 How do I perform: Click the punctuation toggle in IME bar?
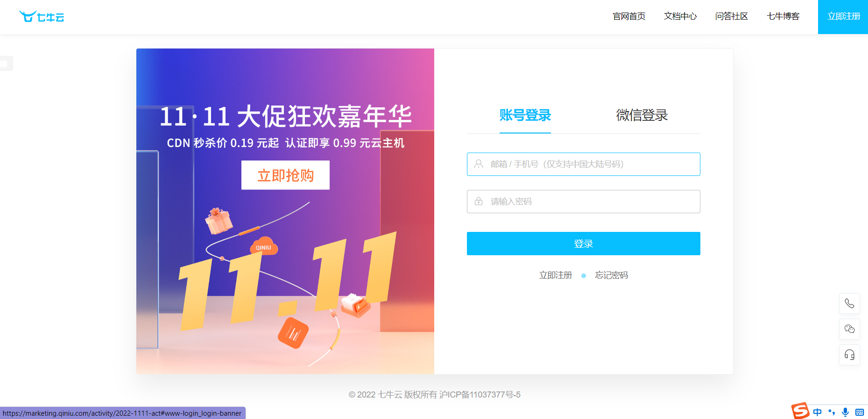click(x=832, y=412)
